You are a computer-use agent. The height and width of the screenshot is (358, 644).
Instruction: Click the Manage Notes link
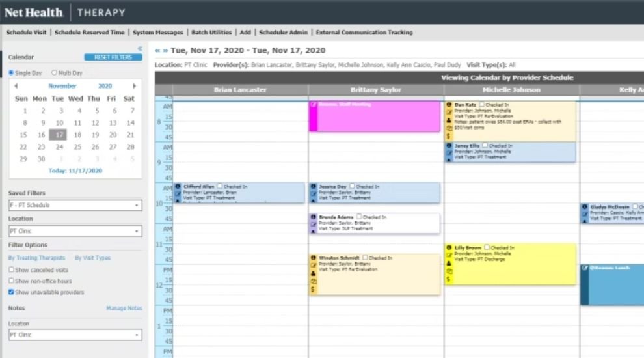coord(124,308)
